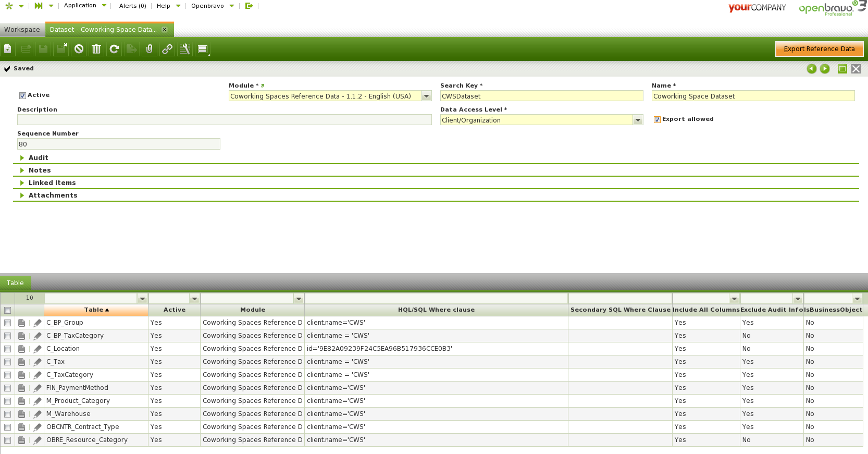This screenshot has width=868, height=454.
Task: Sort by the HQL/SQL Where clause header
Action: (436, 310)
